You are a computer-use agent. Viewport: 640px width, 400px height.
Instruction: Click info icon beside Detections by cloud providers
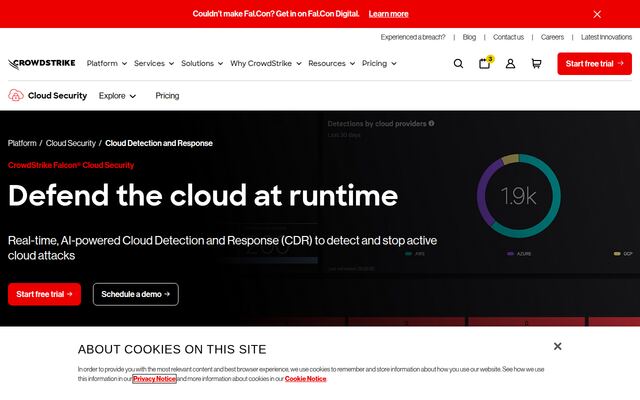pos(431,123)
